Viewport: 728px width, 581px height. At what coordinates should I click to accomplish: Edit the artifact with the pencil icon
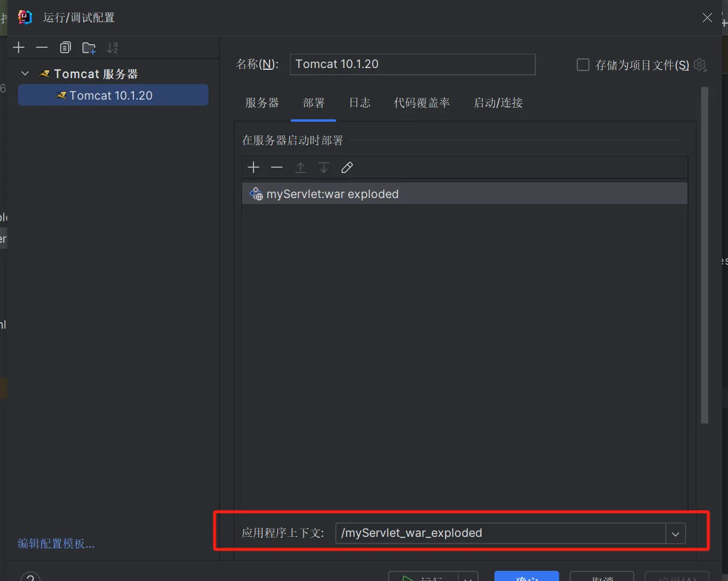tap(347, 168)
